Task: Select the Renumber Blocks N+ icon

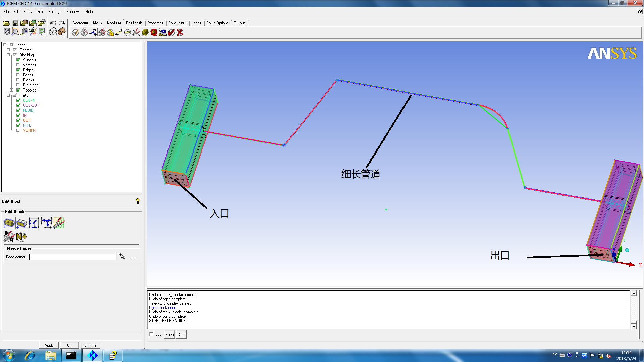Action: 21,237
